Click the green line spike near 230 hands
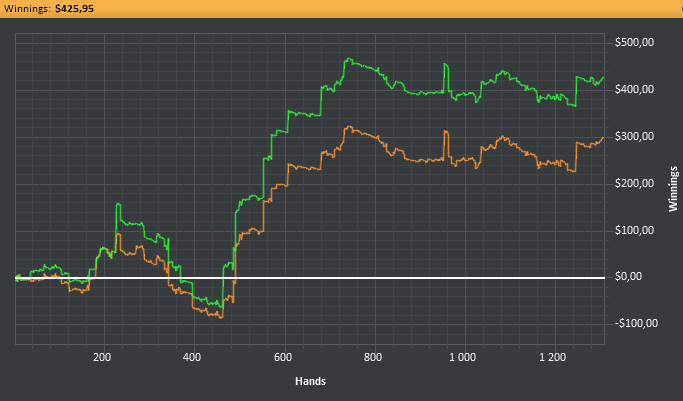Screen dimensions: 683x401 (118, 204)
